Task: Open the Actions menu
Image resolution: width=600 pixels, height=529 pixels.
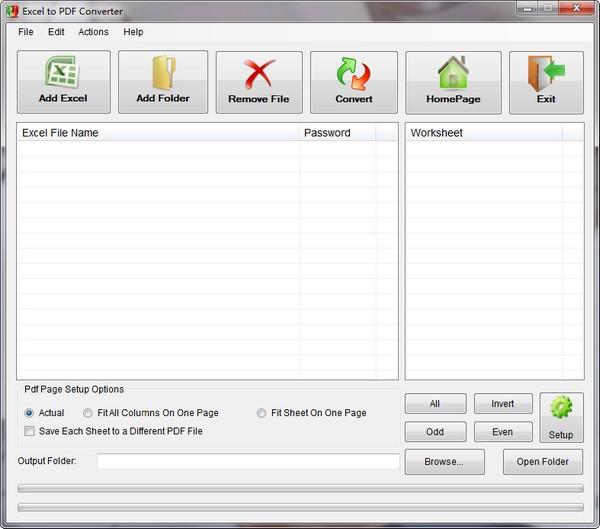Action: 93,32
